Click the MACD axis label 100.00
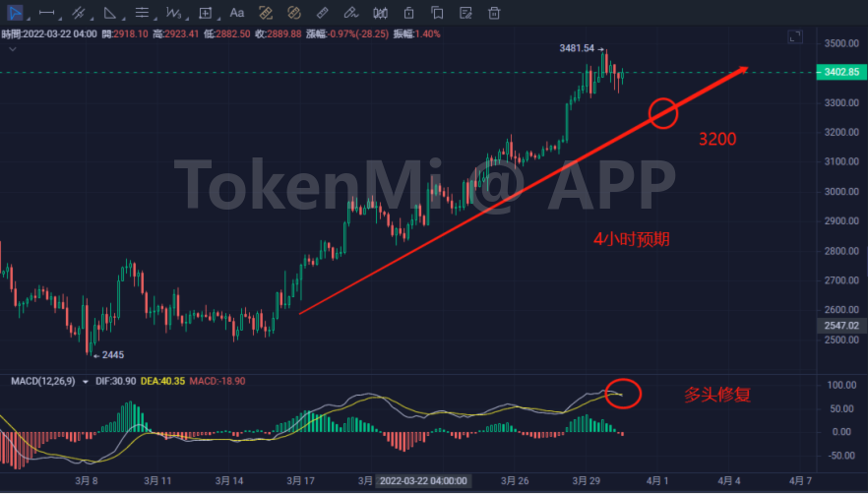This screenshot has height=494, width=868. pos(841,385)
